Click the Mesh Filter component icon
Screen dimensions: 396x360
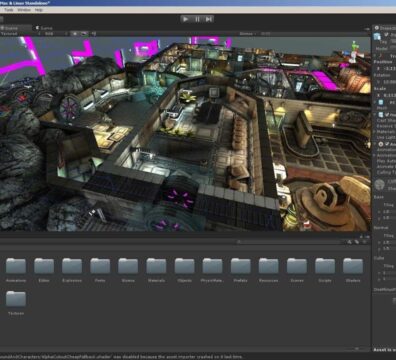point(381,102)
